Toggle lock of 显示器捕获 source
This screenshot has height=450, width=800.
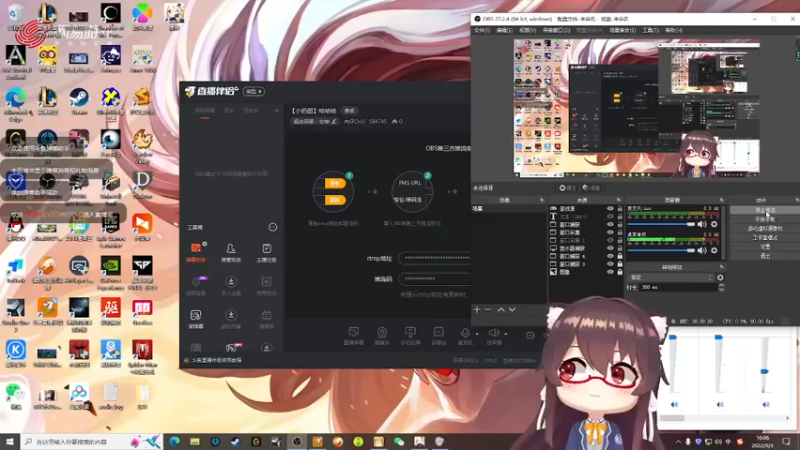(620, 248)
